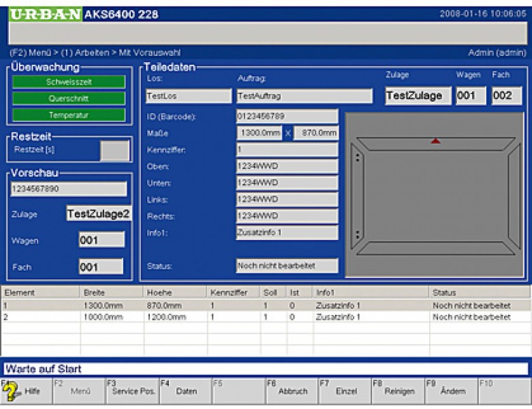Click the Kennziffer column header

coord(233,292)
